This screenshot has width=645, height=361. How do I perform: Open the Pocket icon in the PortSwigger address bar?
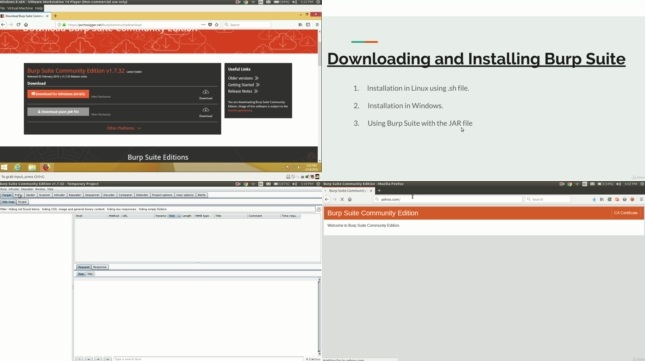210,25
